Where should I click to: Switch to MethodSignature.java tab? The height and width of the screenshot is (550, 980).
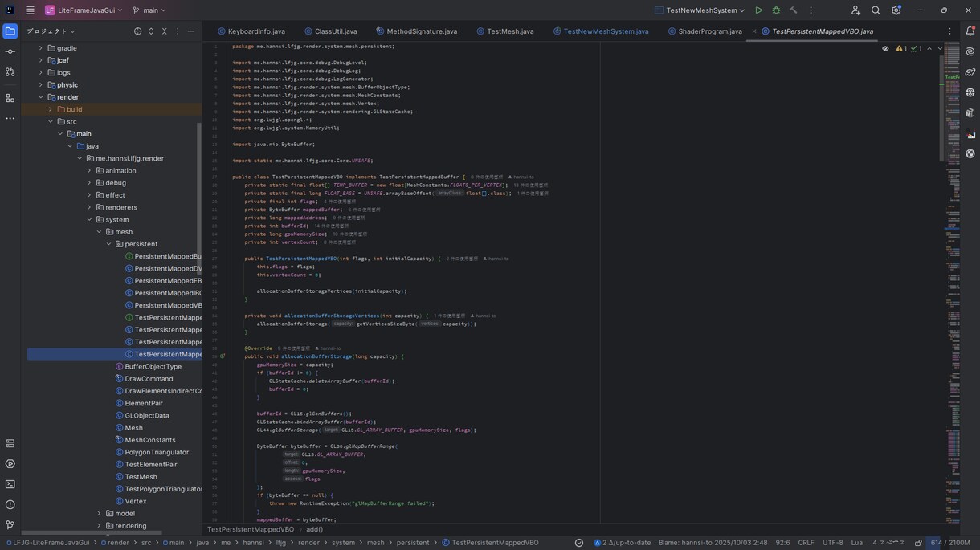pyautogui.click(x=416, y=31)
